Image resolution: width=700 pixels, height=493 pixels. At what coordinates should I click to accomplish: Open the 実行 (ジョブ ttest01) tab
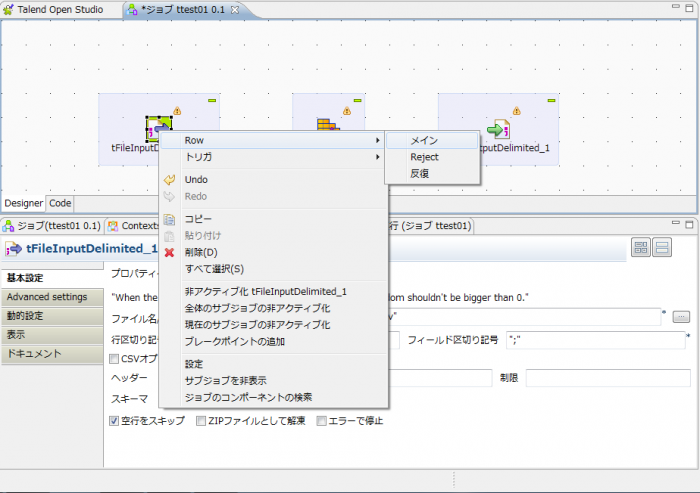click(x=430, y=226)
